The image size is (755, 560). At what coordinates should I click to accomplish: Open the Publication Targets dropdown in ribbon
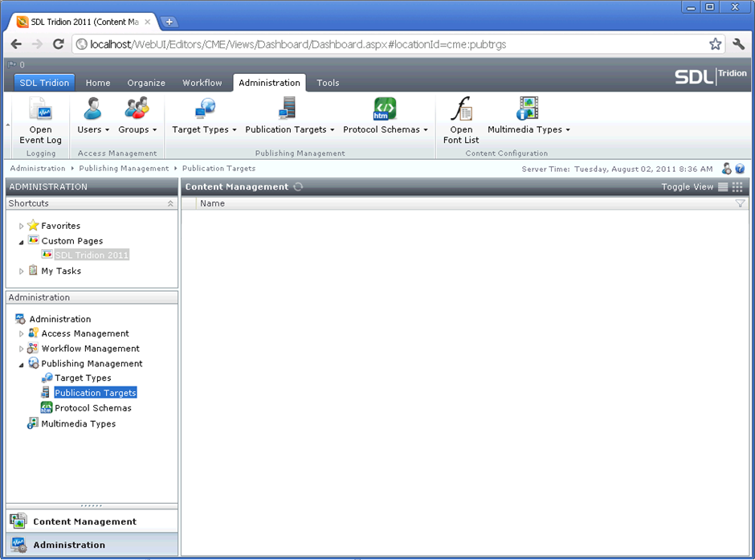(x=332, y=130)
